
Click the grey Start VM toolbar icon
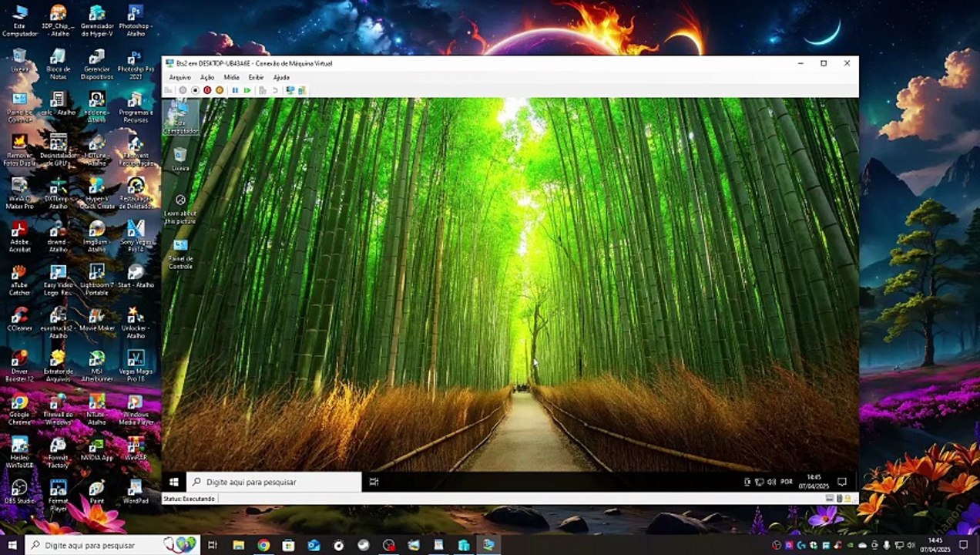pyautogui.click(x=183, y=90)
